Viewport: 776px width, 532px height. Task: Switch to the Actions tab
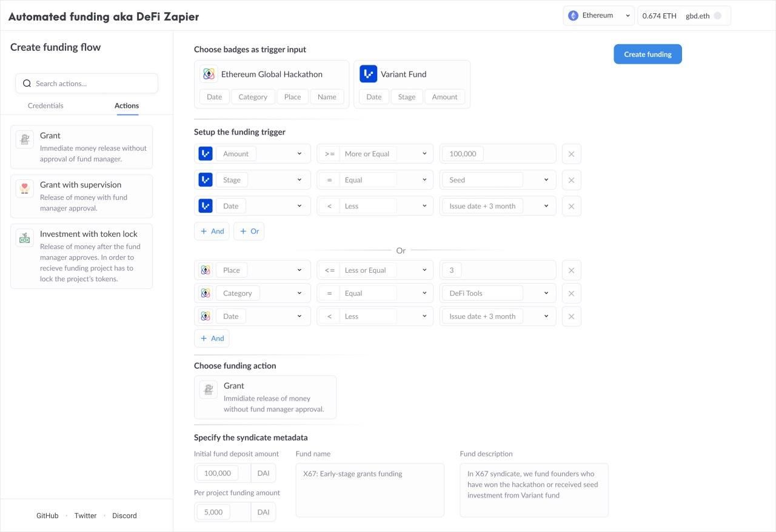pos(127,105)
